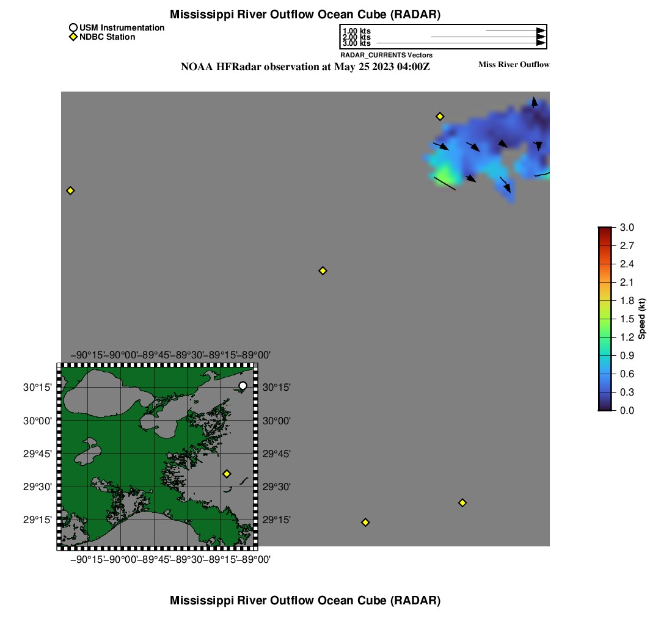Select the NDBC diamond on the far left edge

click(x=70, y=190)
